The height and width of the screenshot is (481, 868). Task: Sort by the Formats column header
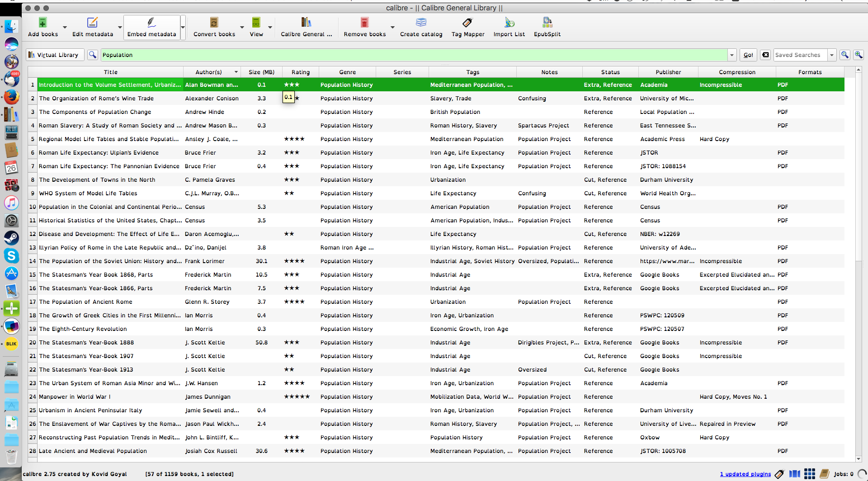[x=810, y=72]
